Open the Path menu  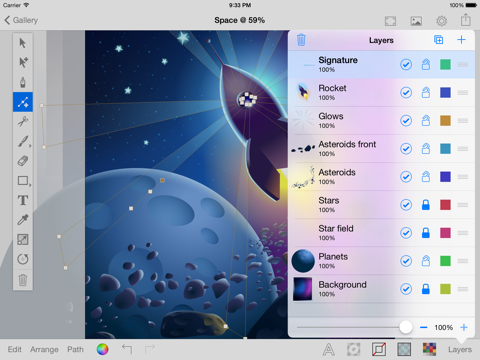75,349
